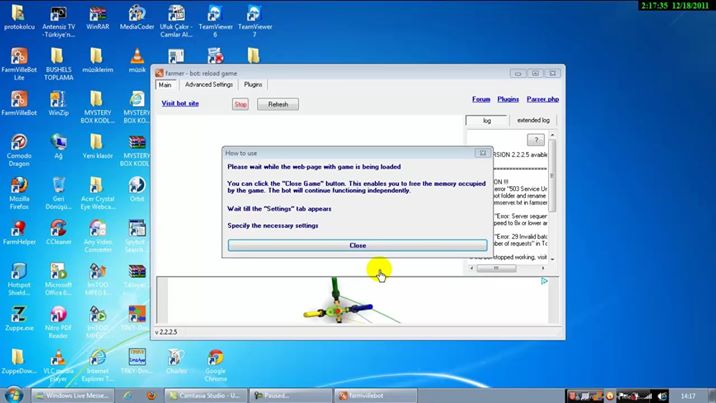Open the protokolcu folder on desktop
The image size is (716, 403).
pos(19,17)
